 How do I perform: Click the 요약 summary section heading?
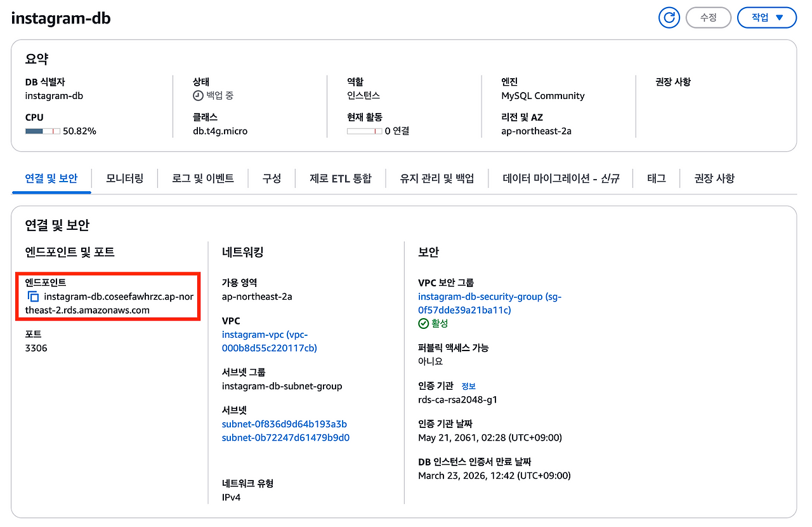click(37, 59)
